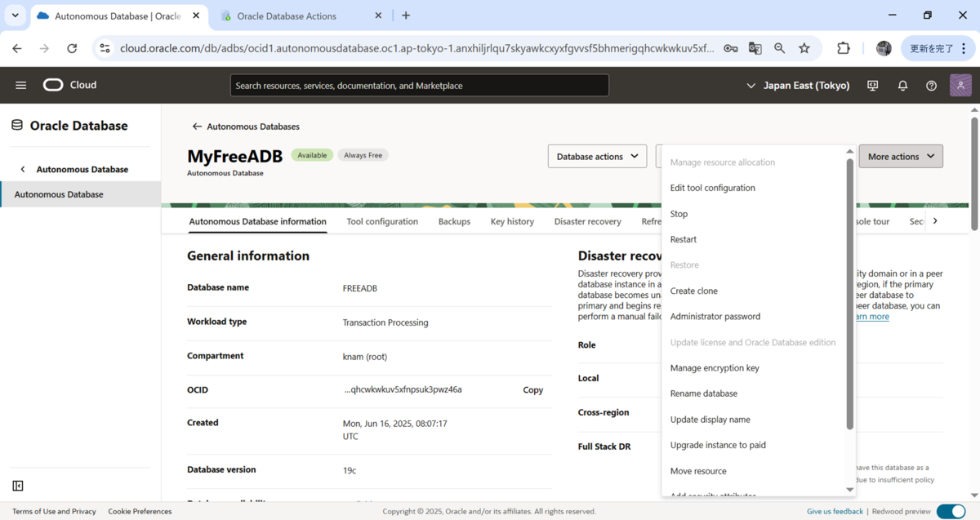Screen dimensions: 980x520
Task: View site information icon in address bar
Action: point(105,48)
